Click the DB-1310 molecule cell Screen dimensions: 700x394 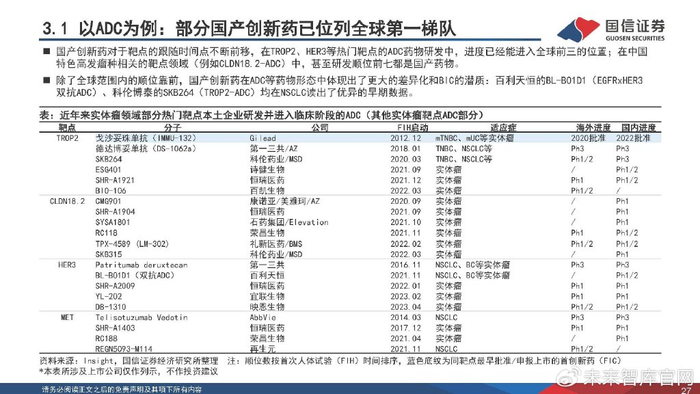111,307
